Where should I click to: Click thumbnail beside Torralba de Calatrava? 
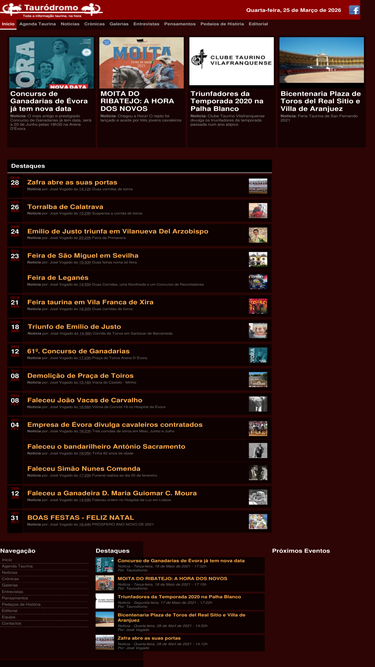click(x=258, y=211)
